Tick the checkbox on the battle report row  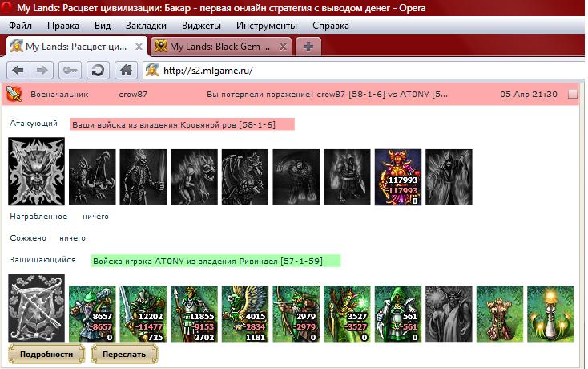click(x=572, y=94)
